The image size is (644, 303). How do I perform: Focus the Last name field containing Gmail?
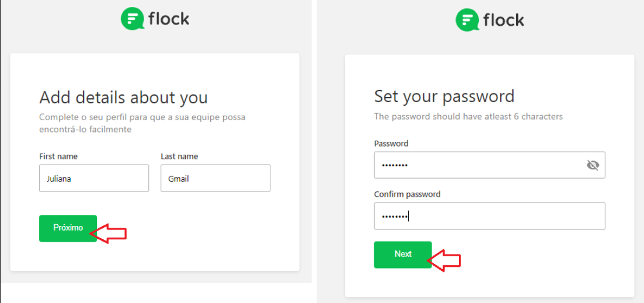pyautogui.click(x=215, y=178)
